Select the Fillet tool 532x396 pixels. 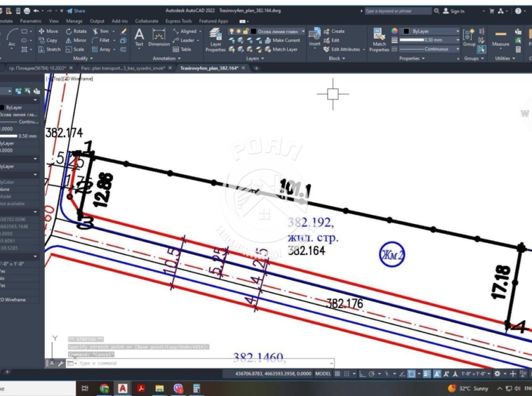pos(101,41)
